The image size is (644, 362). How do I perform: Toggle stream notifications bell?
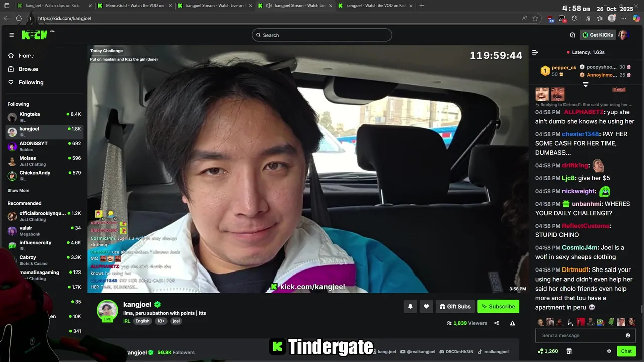click(410, 306)
